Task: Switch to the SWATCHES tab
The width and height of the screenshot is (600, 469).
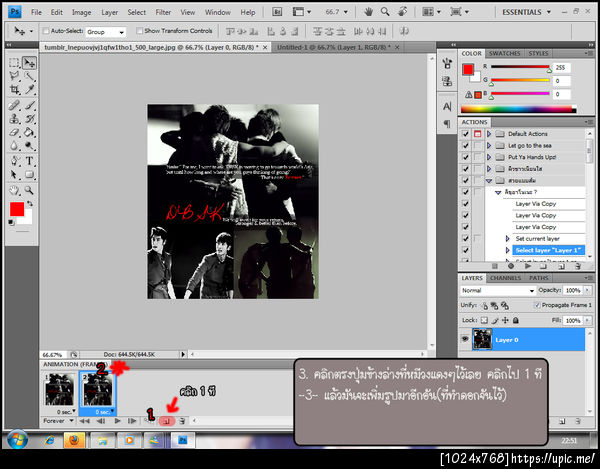Action: point(504,54)
